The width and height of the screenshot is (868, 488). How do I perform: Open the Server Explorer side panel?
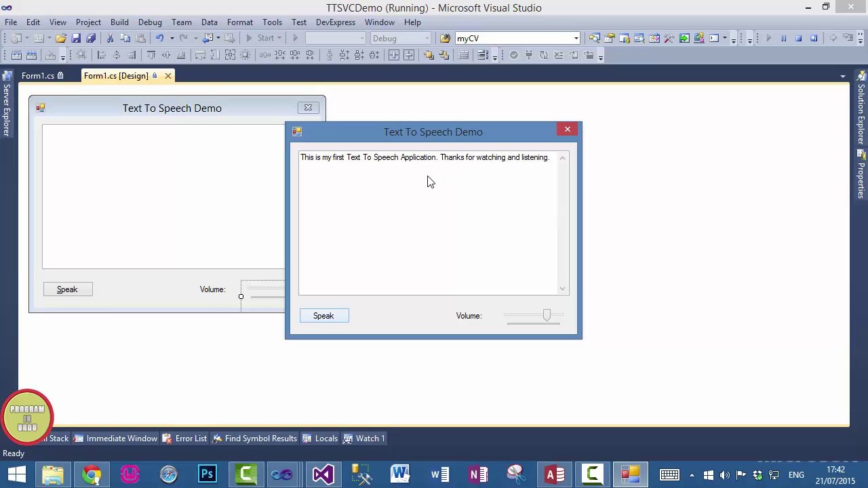click(x=6, y=102)
